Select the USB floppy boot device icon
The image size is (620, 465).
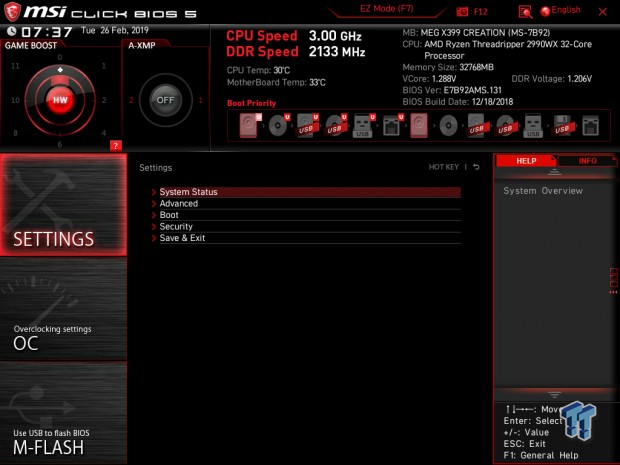click(563, 125)
